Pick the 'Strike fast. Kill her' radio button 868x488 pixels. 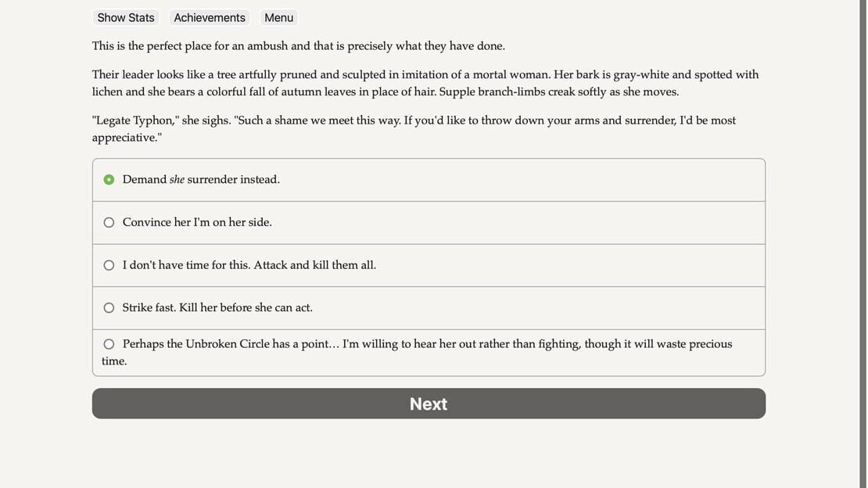(x=109, y=307)
